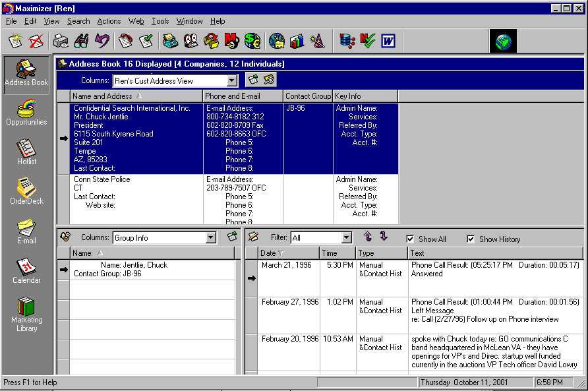Open the Hotlist sidebar icon

point(26,152)
